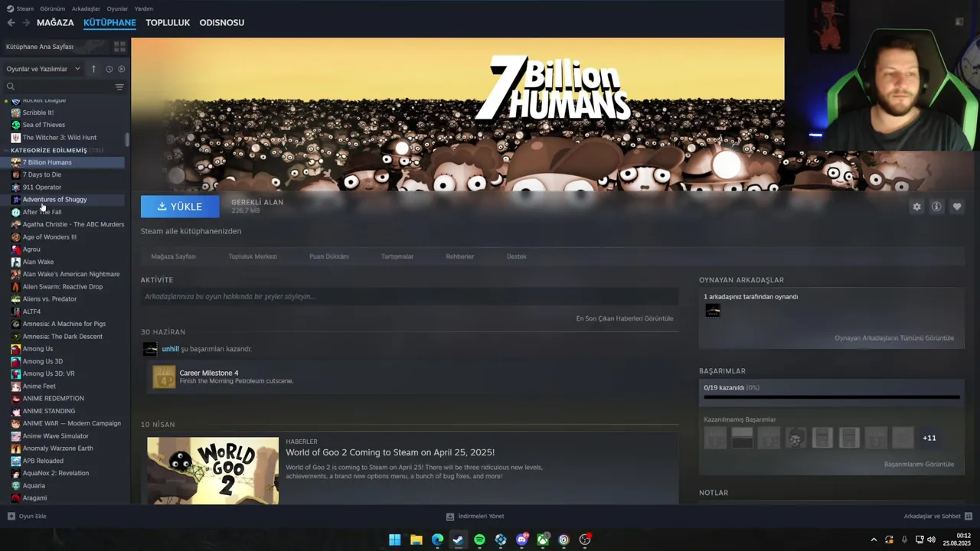Open Destek link
This screenshot has height=551, width=980.
517,256
